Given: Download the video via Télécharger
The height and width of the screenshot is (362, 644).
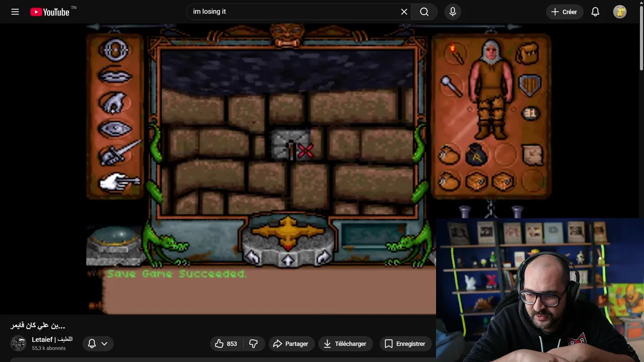Looking at the screenshot, I should [345, 344].
